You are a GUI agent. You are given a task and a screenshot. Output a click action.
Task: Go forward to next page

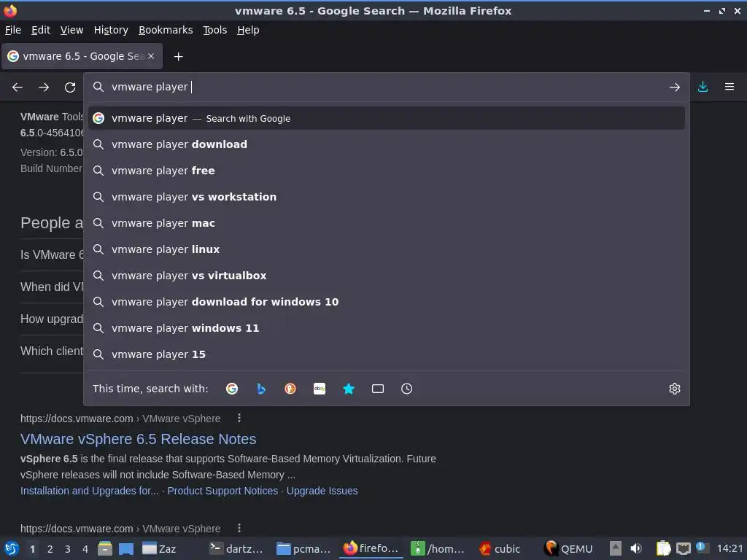pos(44,87)
